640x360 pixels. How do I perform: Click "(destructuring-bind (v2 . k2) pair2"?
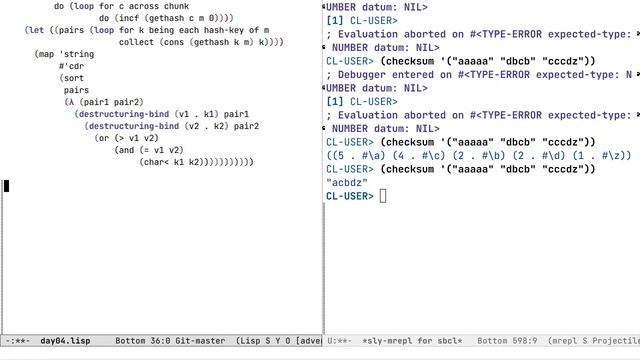click(172, 126)
